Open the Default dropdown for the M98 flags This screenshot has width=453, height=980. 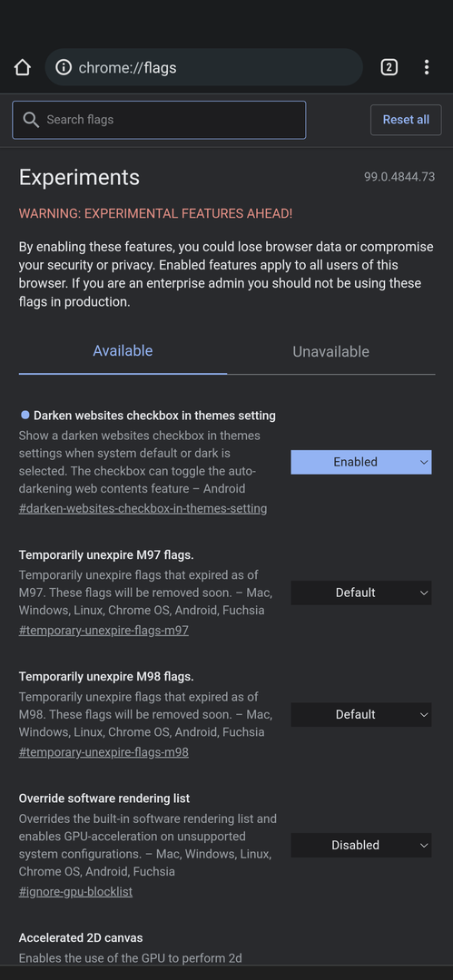click(361, 714)
